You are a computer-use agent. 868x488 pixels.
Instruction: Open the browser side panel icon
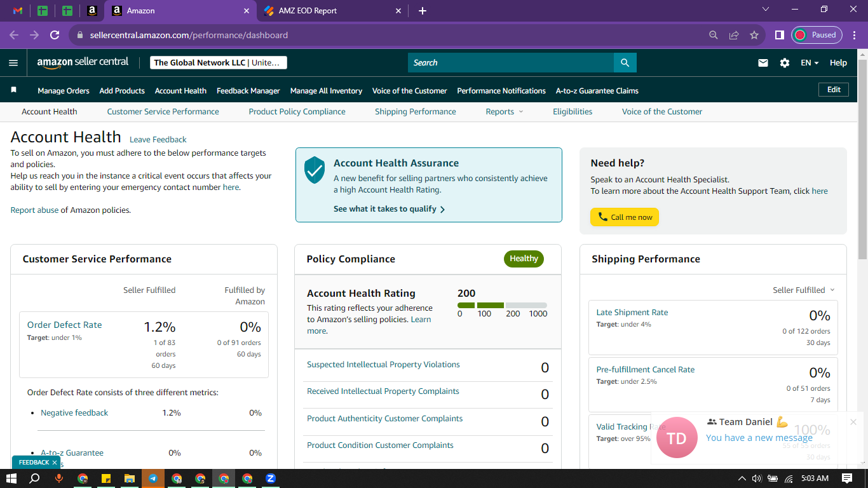[779, 35]
